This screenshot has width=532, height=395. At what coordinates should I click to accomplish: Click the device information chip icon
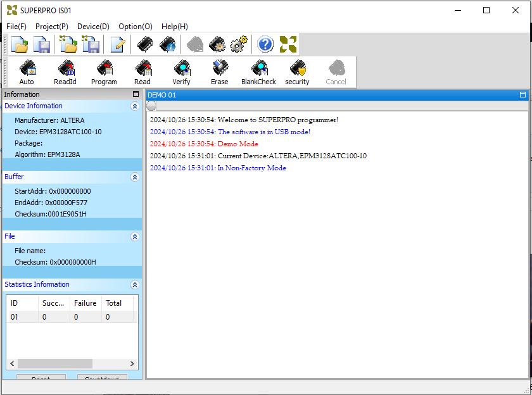(168, 44)
